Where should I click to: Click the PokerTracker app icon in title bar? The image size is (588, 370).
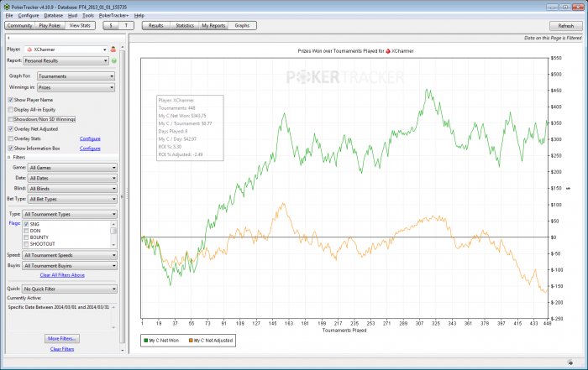point(7,7)
